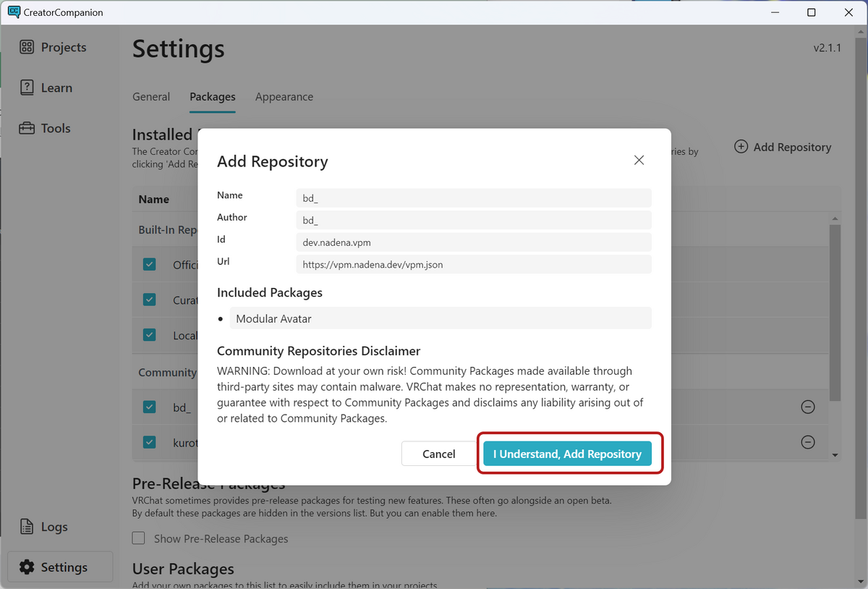The height and width of the screenshot is (589, 868).
Task: Enable Show Pre-Release Packages checkbox
Action: click(x=139, y=538)
